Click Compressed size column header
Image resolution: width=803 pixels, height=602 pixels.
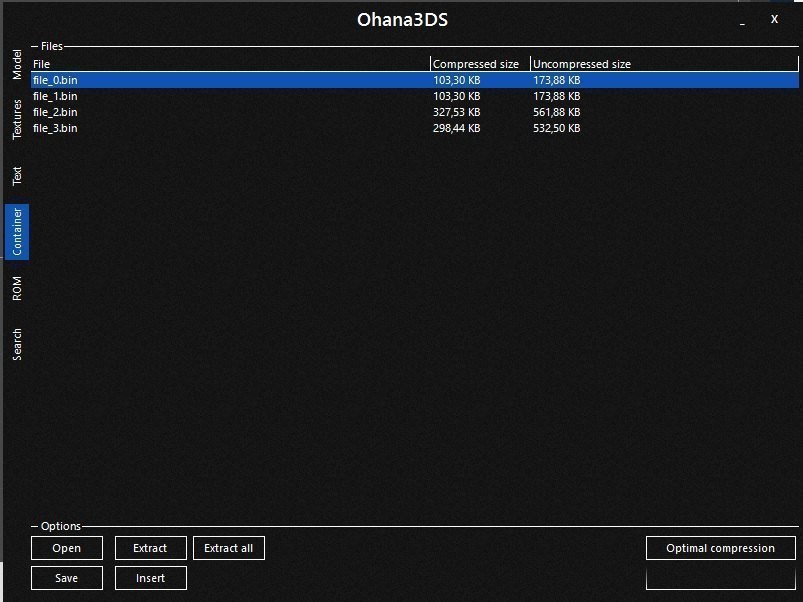tap(480, 64)
